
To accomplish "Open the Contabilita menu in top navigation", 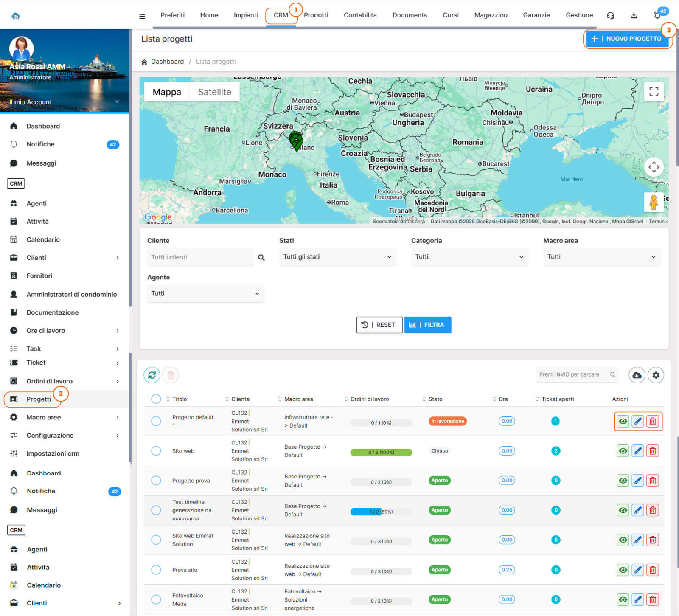I will coord(360,15).
